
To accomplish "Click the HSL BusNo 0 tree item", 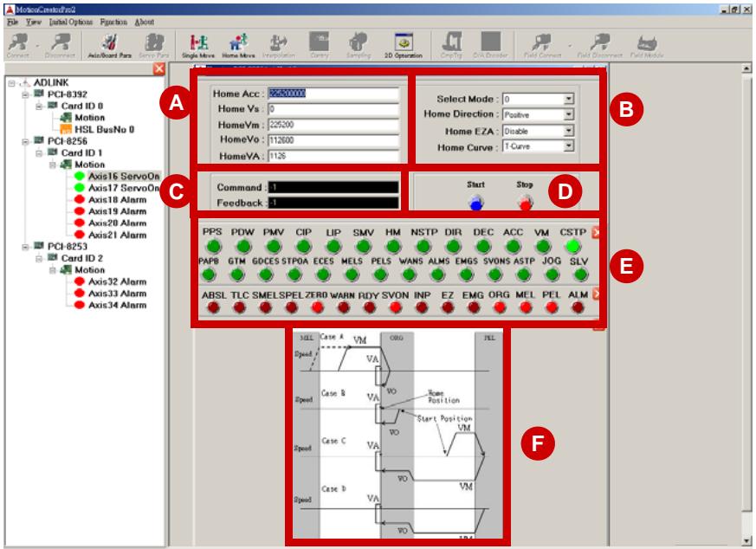I will coord(104,129).
